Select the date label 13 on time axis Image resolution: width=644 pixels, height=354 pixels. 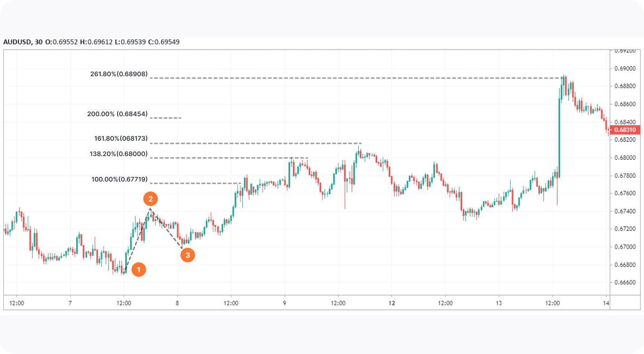click(x=499, y=303)
